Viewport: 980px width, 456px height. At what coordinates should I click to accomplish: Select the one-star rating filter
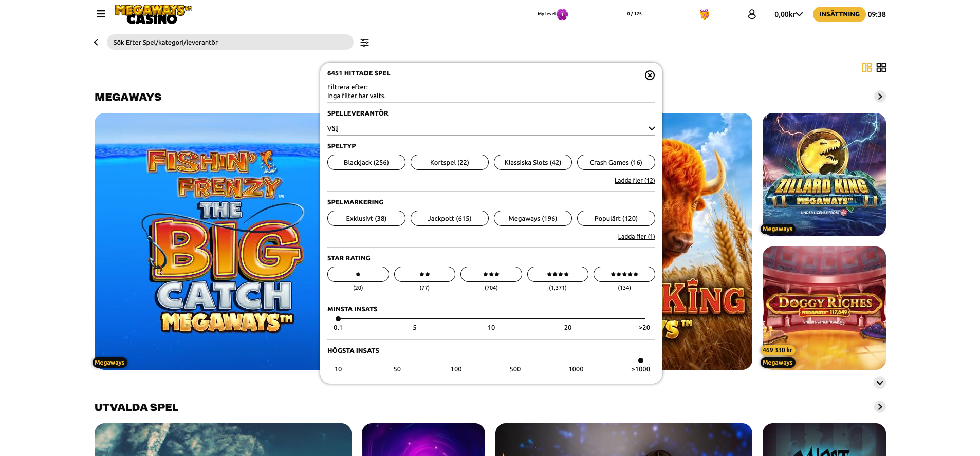(x=358, y=274)
